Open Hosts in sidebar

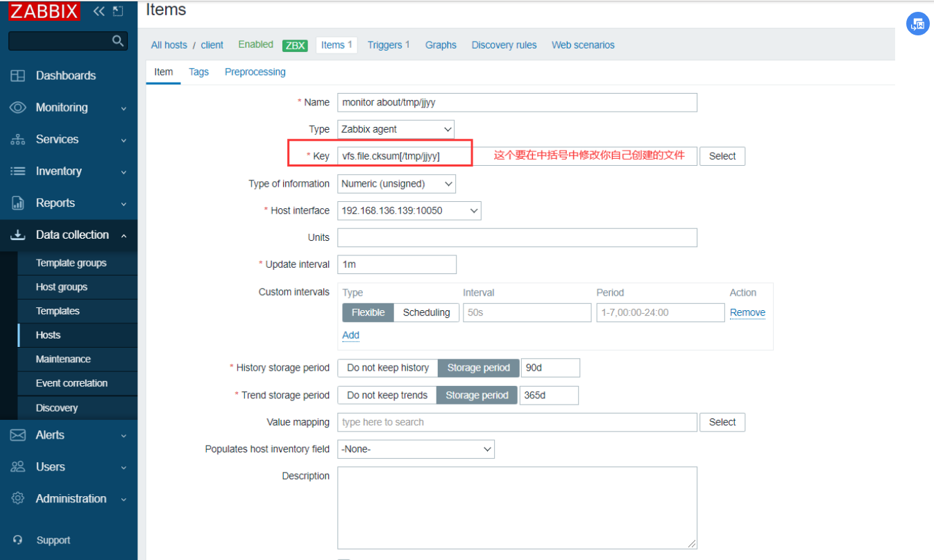(x=49, y=335)
